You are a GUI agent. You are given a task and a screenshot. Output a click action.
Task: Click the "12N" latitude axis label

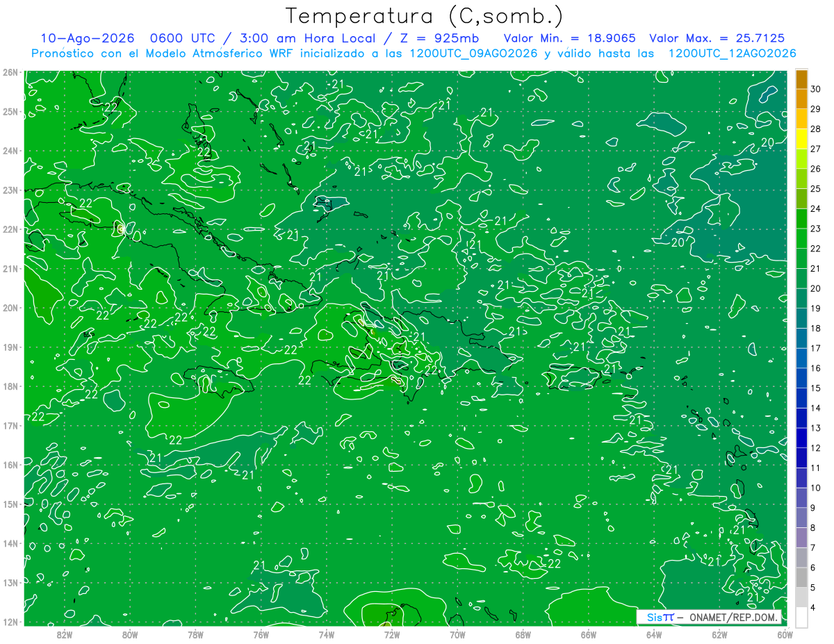point(10,622)
